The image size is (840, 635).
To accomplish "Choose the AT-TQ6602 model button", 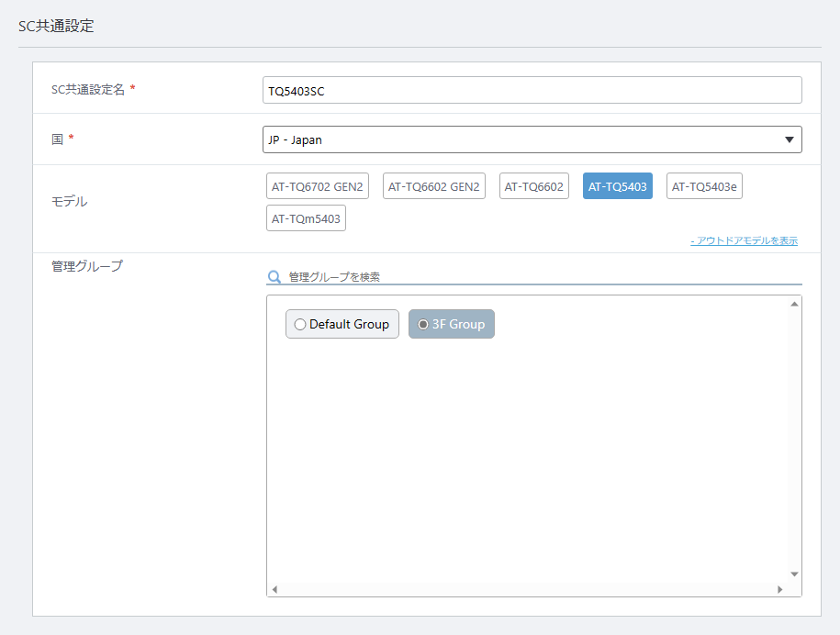I will coord(533,186).
